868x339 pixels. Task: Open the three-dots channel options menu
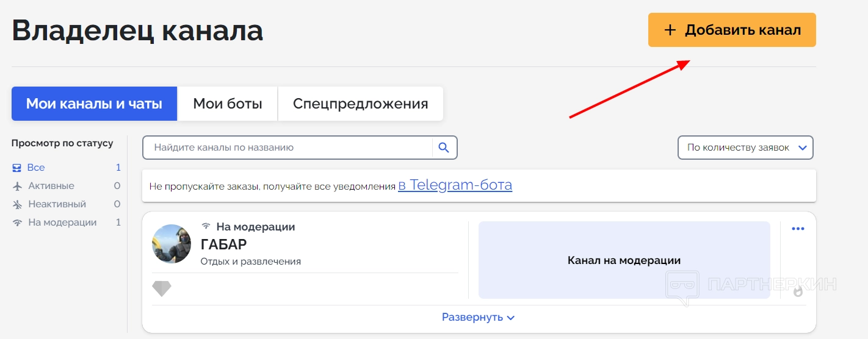tap(798, 229)
